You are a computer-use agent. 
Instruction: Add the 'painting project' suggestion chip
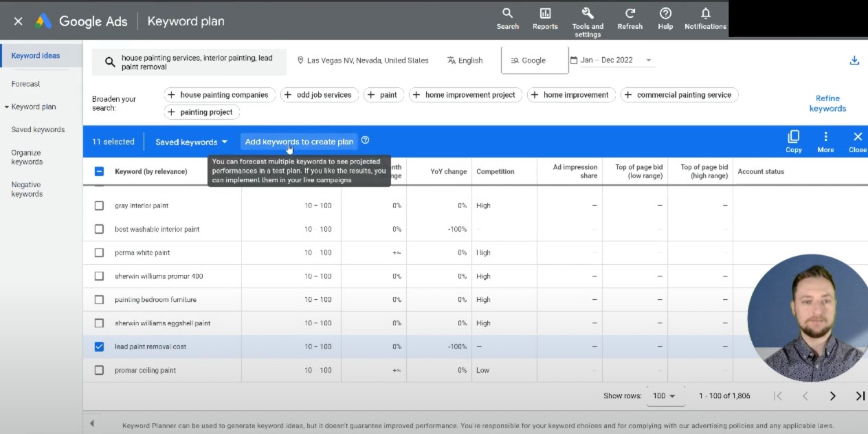click(x=202, y=112)
